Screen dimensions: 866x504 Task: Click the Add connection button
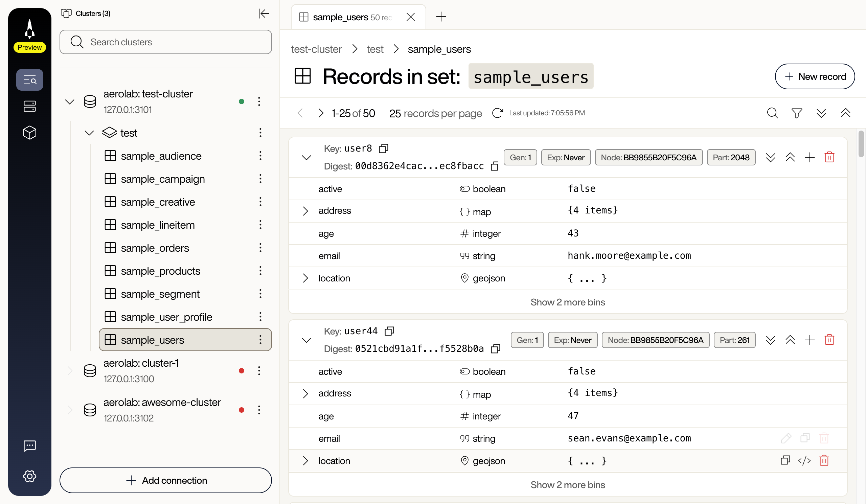[x=166, y=480]
